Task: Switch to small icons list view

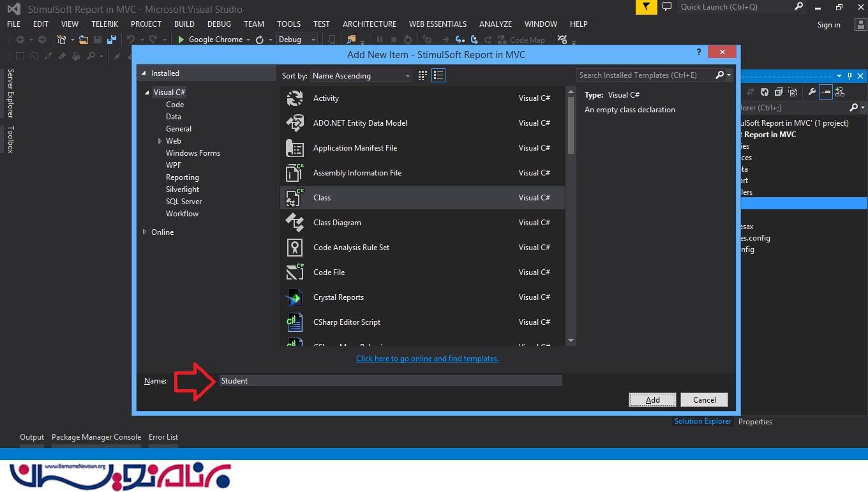Action: 438,75
